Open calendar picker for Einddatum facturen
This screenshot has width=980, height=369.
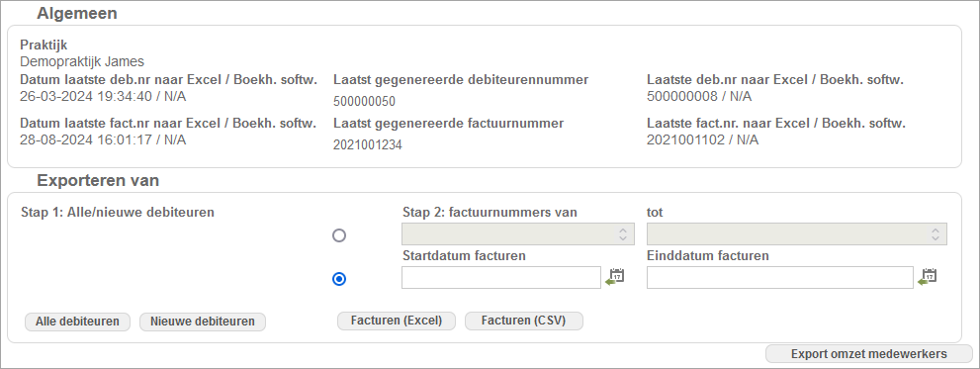928,276
